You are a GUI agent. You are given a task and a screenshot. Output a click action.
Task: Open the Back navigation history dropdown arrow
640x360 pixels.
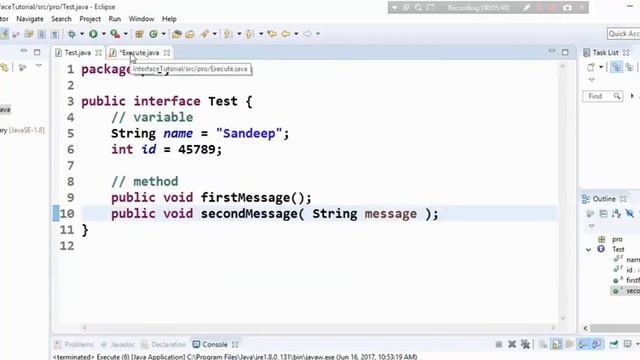296,34
